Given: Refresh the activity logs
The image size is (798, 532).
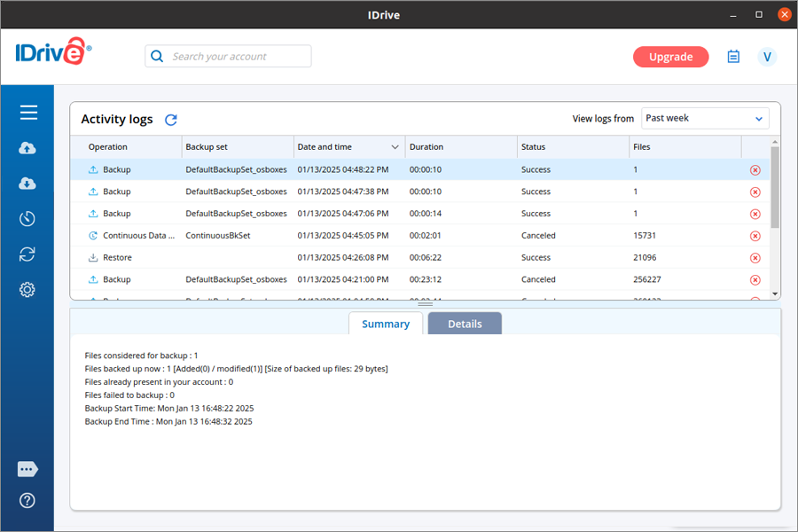Looking at the screenshot, I should pos(171,120).
